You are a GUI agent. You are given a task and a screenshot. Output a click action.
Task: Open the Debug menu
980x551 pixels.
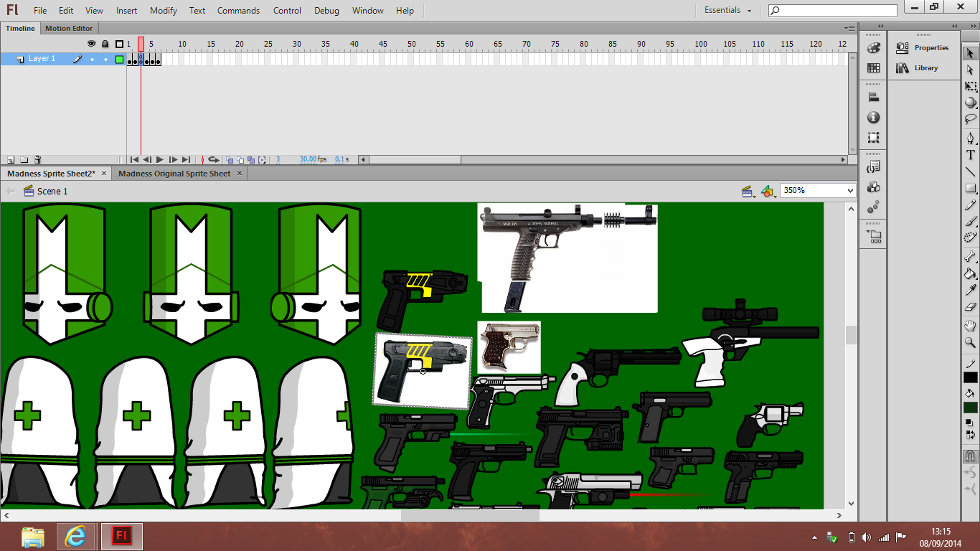(x=327, y=11)
